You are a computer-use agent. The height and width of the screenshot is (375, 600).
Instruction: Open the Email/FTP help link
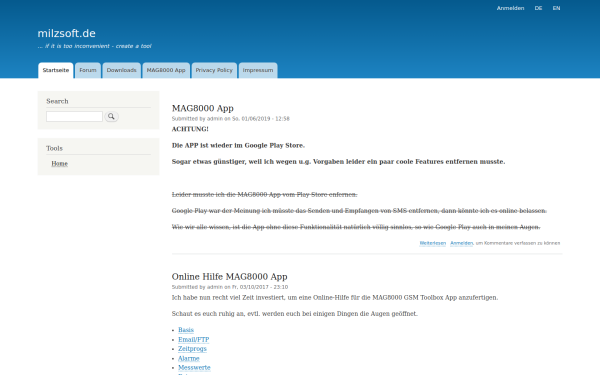(x=194, y=339)
